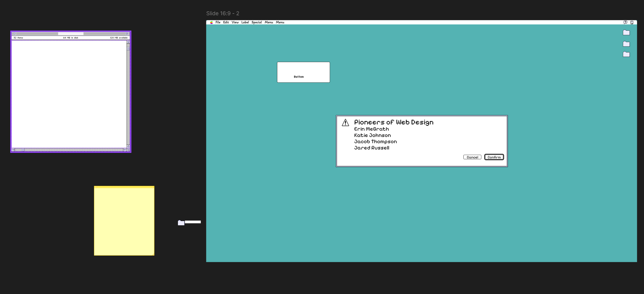The image size is (644, 294).
Task: Open the middle folder icon on the desktop
Action: [x=626, y=44]
